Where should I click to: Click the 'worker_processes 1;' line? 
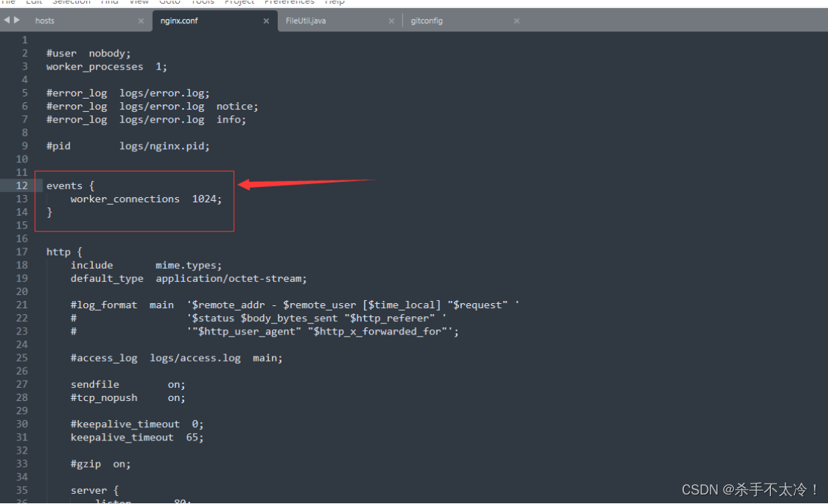click(106, 67)
